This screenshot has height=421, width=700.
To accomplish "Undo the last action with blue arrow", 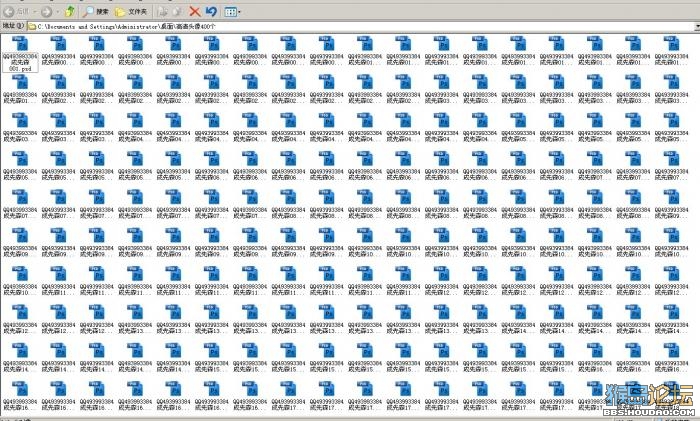I will coord(211,12).
